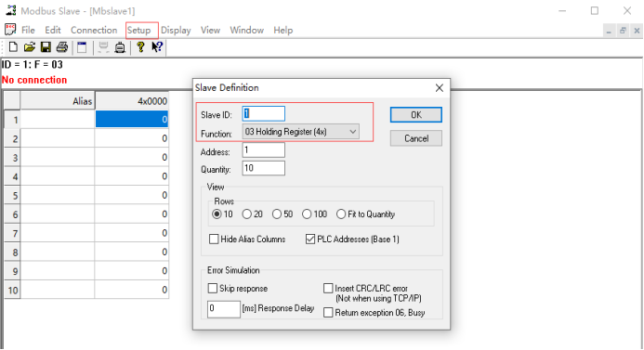This screenshot has height=350, width=644.
Task: Click the context help arrow icon
Action: 157,47
